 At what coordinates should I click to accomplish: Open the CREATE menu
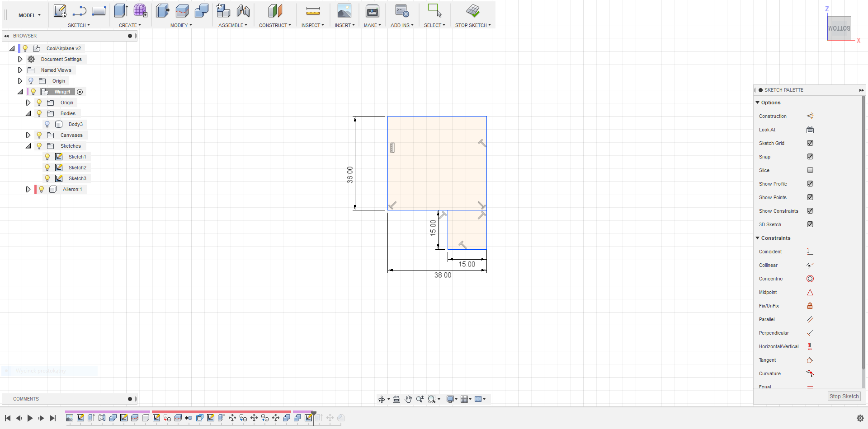[130, 25]
